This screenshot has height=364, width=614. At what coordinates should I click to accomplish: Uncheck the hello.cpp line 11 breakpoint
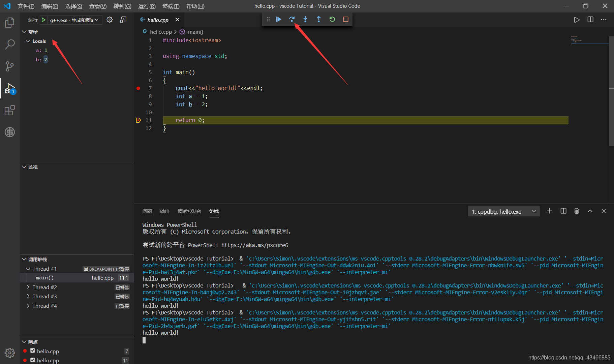[x=32, y=360]
